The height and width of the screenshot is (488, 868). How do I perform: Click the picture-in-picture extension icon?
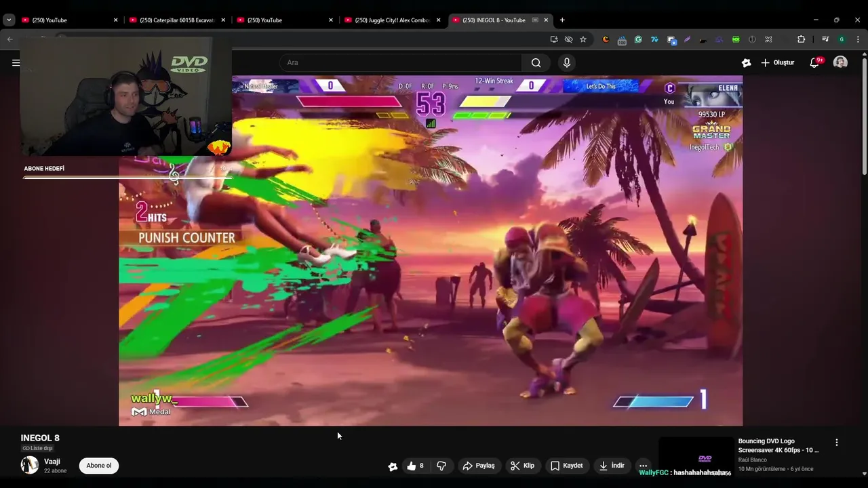tap(671, 40)
